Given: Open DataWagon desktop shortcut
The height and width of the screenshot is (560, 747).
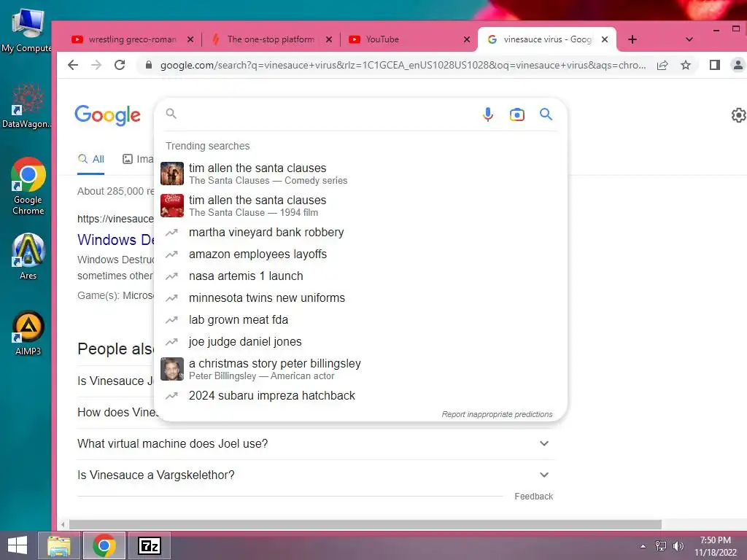Looking at the screenshot, I should click(27, 105).
